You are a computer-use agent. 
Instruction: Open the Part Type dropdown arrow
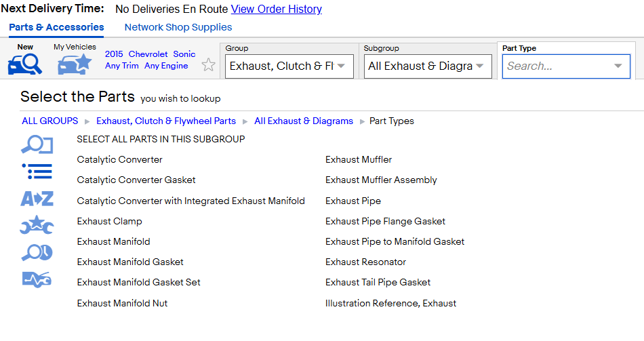point(618,66)
